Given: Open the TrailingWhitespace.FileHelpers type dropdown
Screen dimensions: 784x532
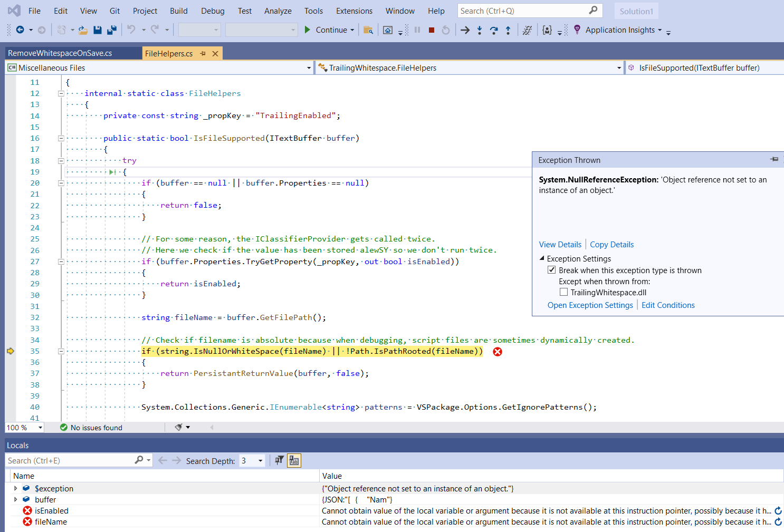Looking at the screenshot, I should [x=619, y=68].
